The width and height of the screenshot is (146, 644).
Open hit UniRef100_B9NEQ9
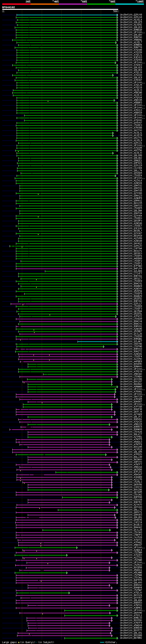tap(131, 30)
